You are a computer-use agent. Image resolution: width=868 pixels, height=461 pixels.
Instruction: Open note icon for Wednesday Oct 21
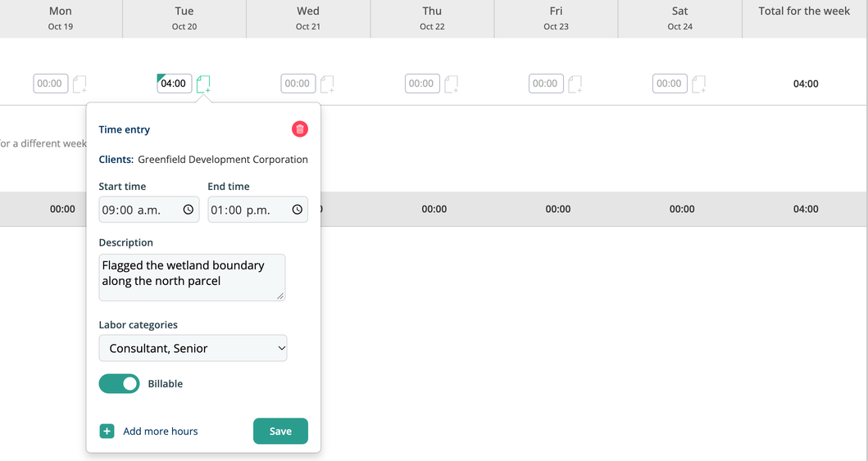coord(327,84)
